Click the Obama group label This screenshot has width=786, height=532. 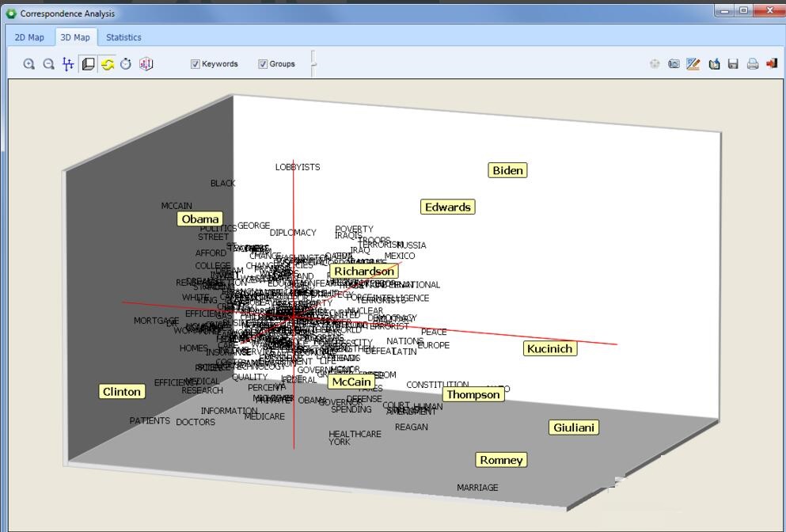point(200,219)
